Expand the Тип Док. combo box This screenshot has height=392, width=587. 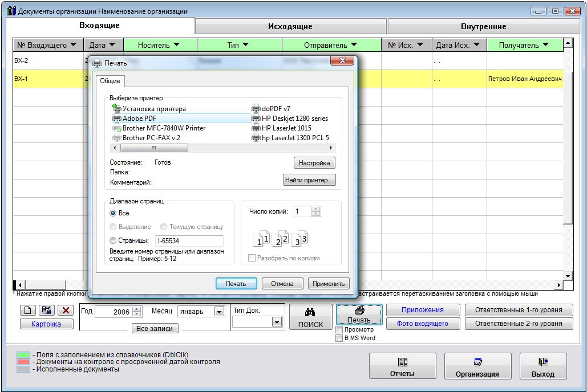tap(277, 322)
